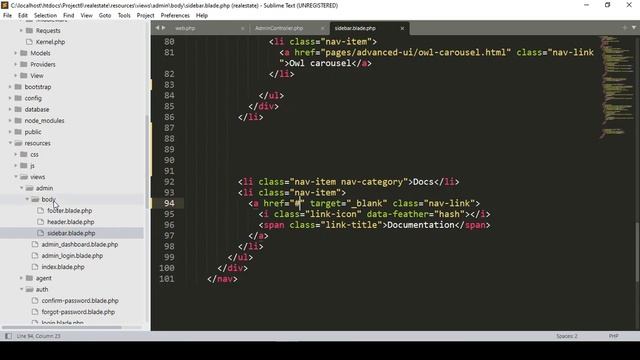The width and height of the screenshot is (640, 360).
Task: Click line number 92 in gutter
Action: (169, 182)
